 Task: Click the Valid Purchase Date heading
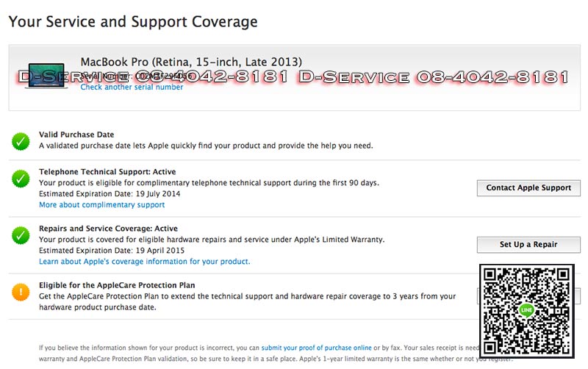click(76, 135)
